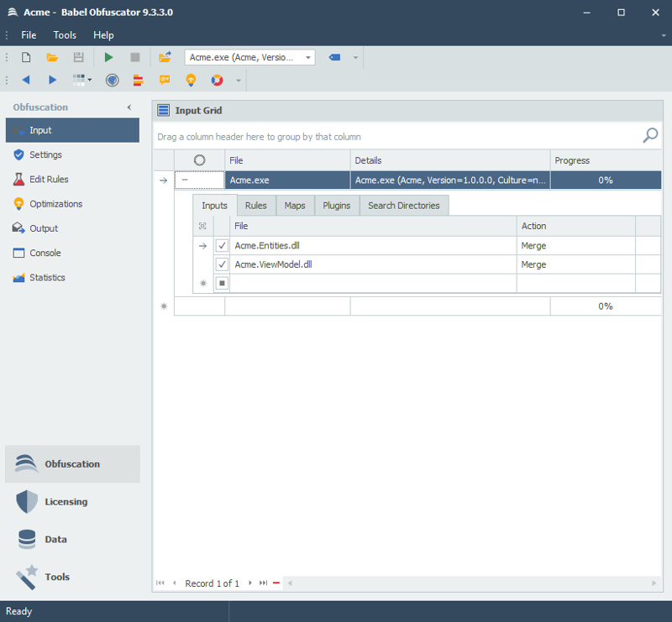Collapse the Obfuscation navigation pane chevron
The width and height of the screenshot is (672, 622).
129,107
